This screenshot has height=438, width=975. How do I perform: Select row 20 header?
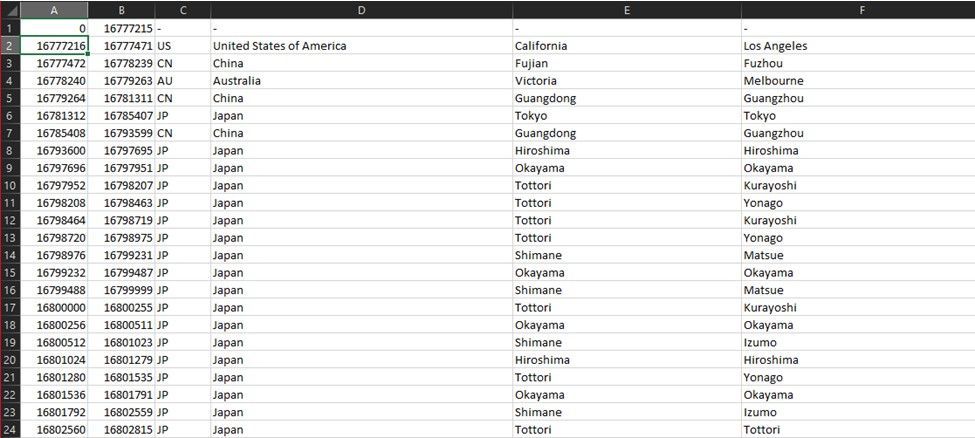[10, 359]
